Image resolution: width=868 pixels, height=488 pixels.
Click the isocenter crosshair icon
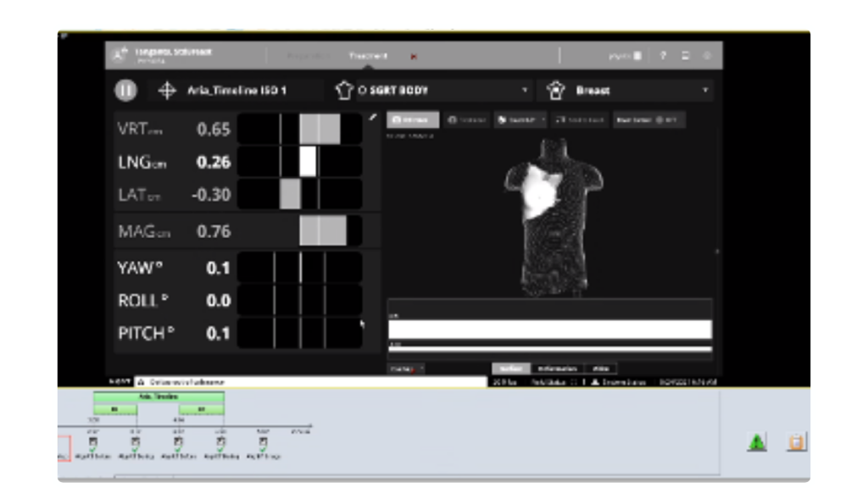[167, 90]
